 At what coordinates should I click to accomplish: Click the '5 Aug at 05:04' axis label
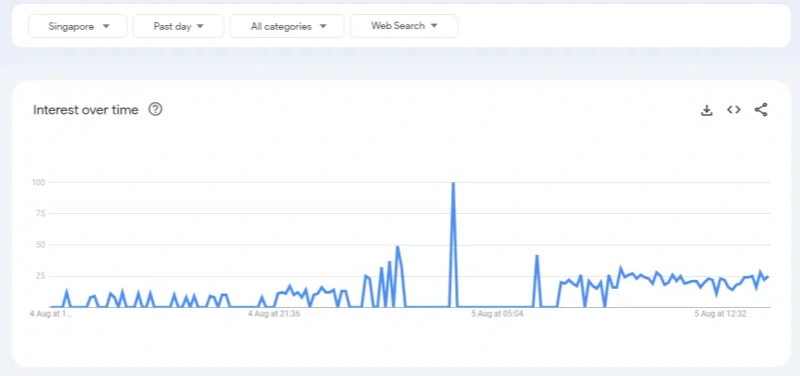[497, 314]
